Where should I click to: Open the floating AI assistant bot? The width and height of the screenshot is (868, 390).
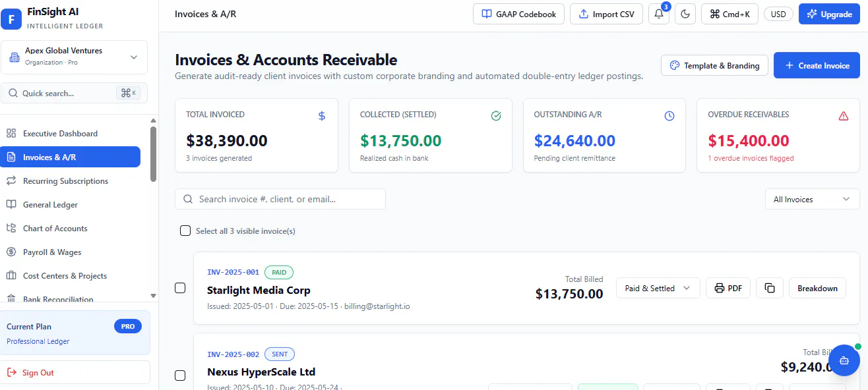[844, 360]
